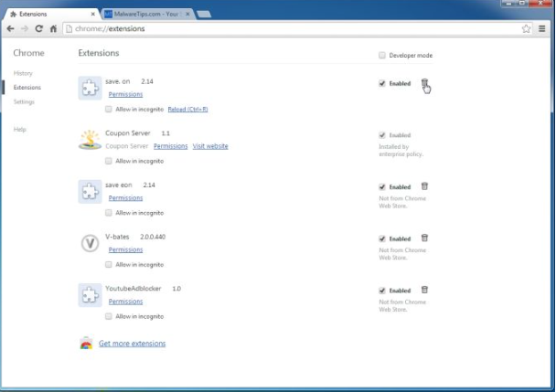Open Settings in the left sidebar
Screen dimensions: 556x392
click(x=24, y=101)
